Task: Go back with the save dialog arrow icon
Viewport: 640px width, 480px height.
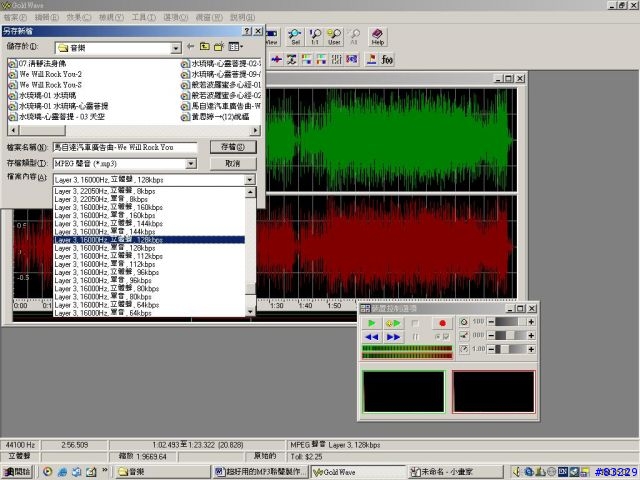Action: coord(190,47)
